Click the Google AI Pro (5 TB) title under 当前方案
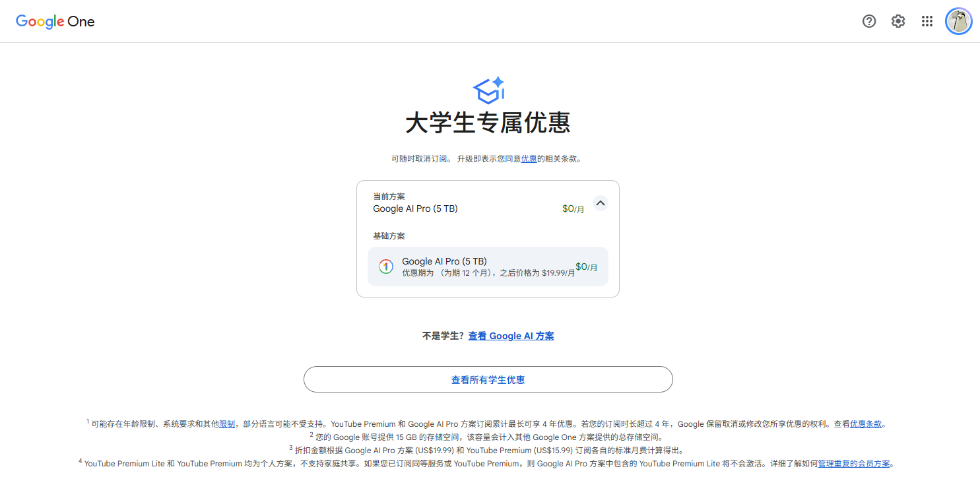This screenshot has width=980, height=502. tap(415, 208)
